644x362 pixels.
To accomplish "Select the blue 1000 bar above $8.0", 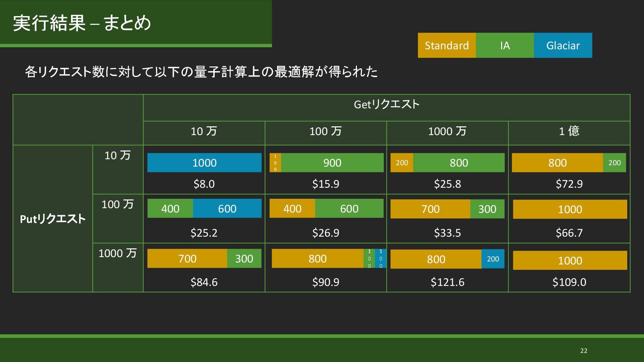I will click(x=204, y=163).
